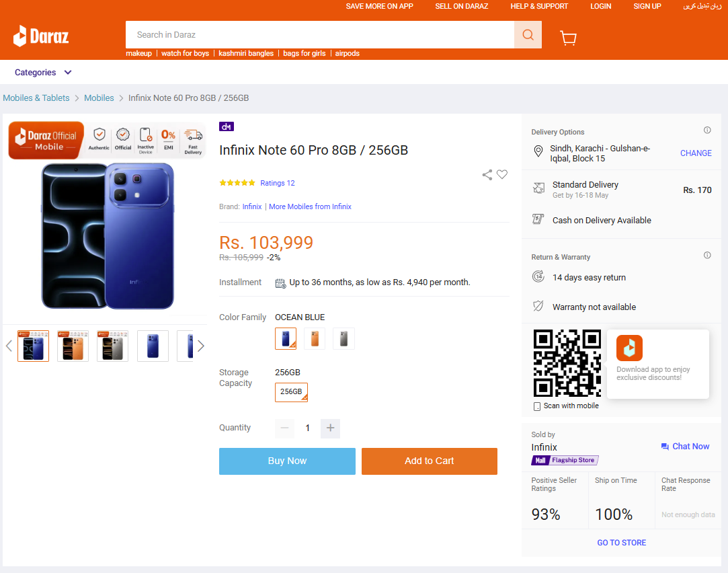Click bags for girls suggestion
This screenshot has width=728, height=573.
305,53
